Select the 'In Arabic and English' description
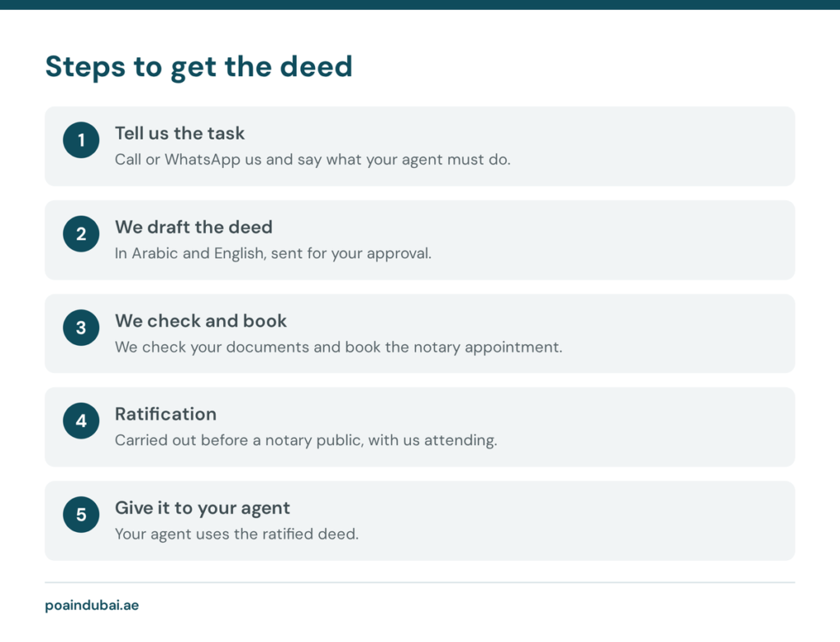The width and height of the screenshot is (840, 642). pos(273,253)
